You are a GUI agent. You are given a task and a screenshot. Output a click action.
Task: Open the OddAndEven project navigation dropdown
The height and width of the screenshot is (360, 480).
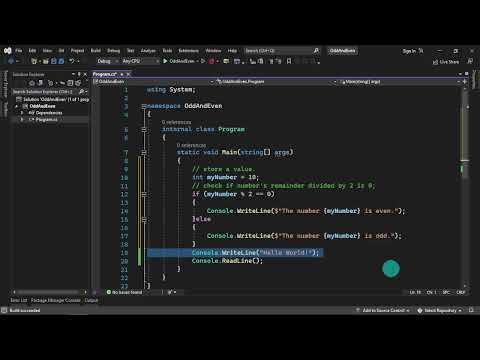click(153, 81)
